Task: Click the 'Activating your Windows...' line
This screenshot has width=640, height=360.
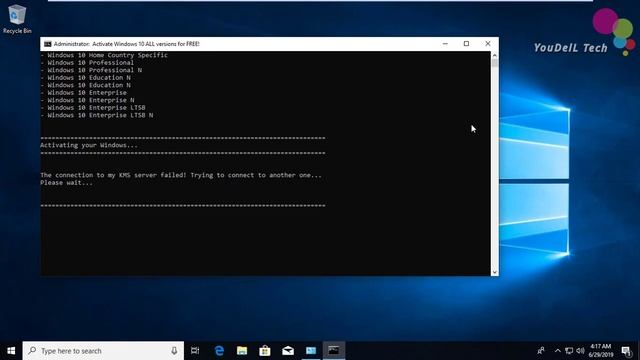Action: click(89, 145)
